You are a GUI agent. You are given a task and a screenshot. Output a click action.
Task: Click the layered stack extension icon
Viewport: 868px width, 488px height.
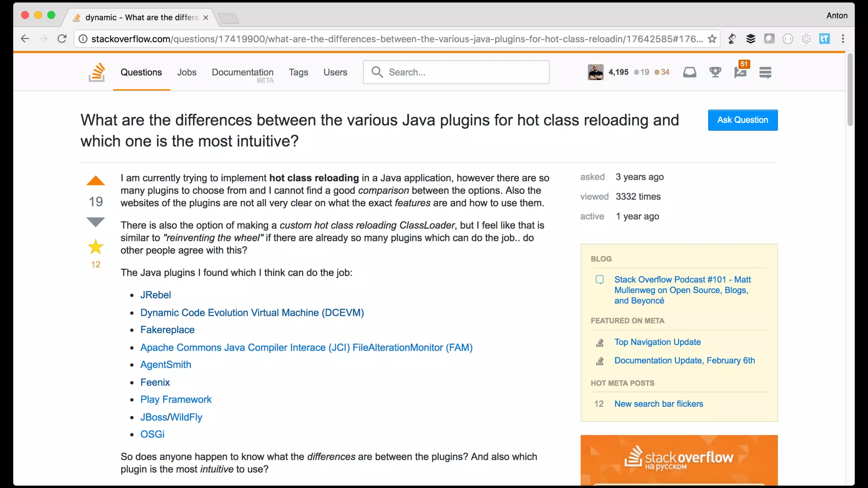click(x=751, y=39)
